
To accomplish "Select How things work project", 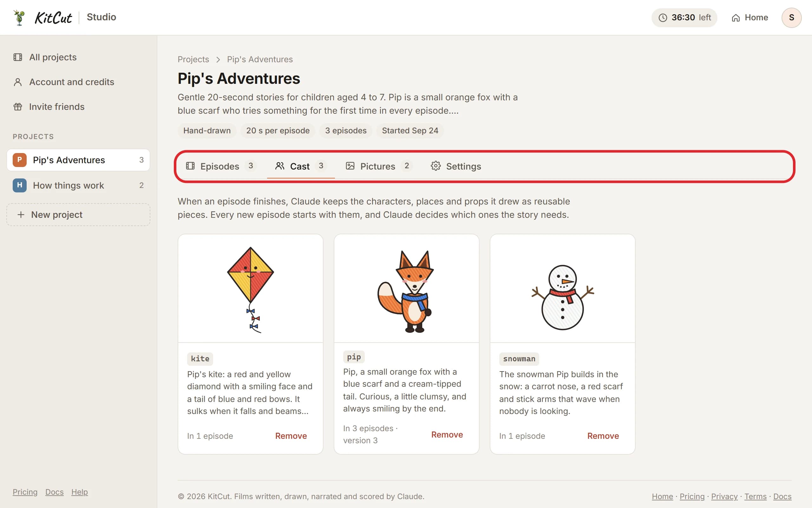I will pos(78,185).
